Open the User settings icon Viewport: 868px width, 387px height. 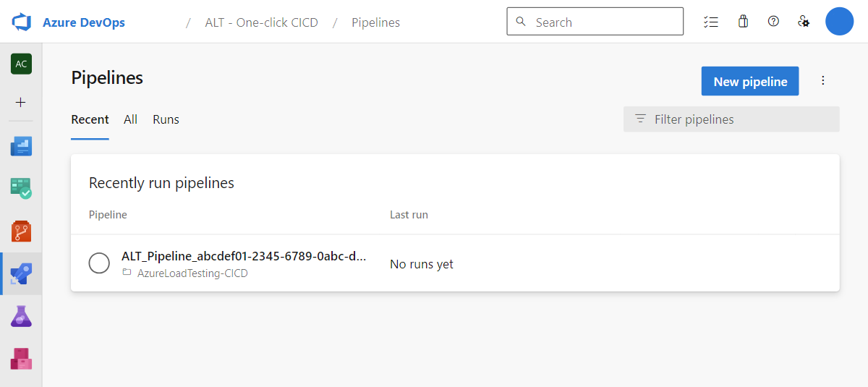[x=804, y=22]
